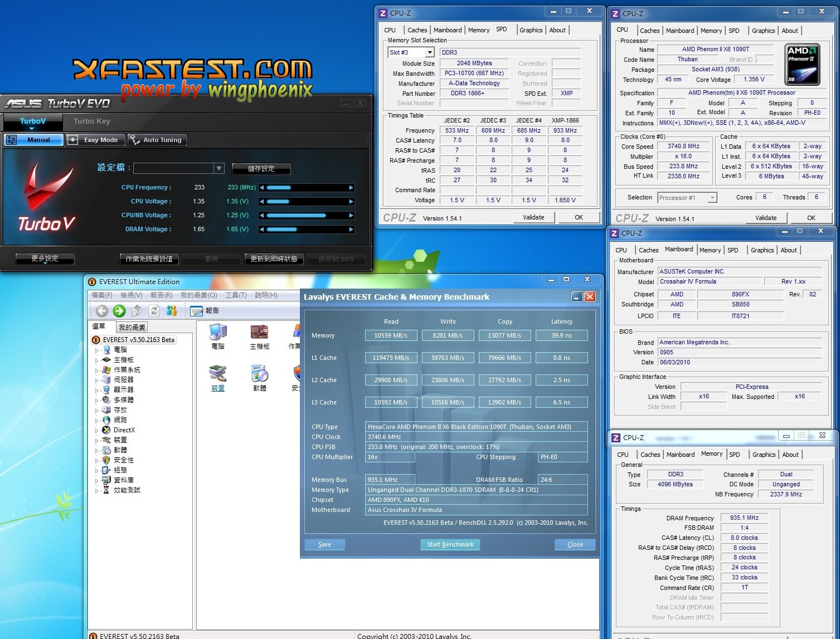Viewport: 840px width, 639px height.
Task: Click Save in benchmark dialog
Action: [324, 544]
